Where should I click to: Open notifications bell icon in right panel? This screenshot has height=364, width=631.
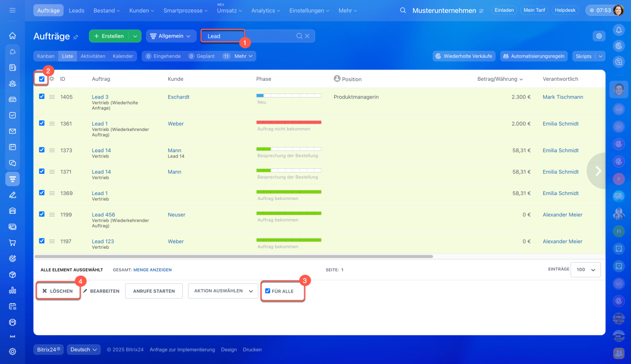[x=619, y=30]
